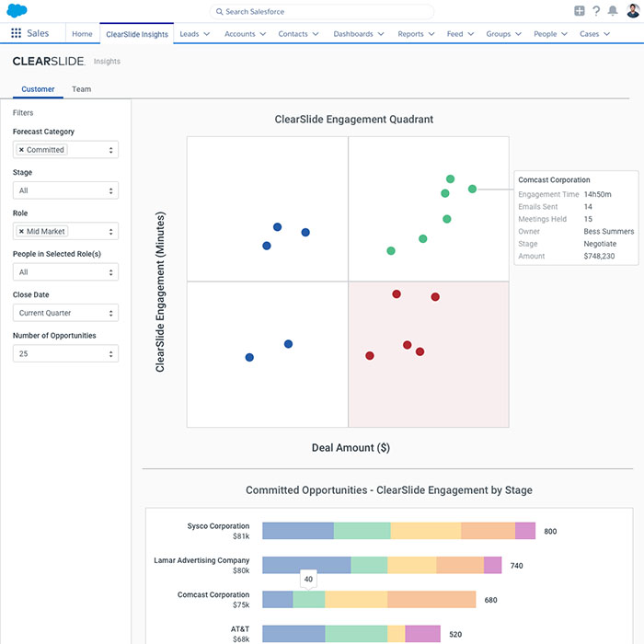Image resolution: width=644 pixels, height=644 pixels.
Task: Open the global actions plus icon
Action: tap(579, 11)
